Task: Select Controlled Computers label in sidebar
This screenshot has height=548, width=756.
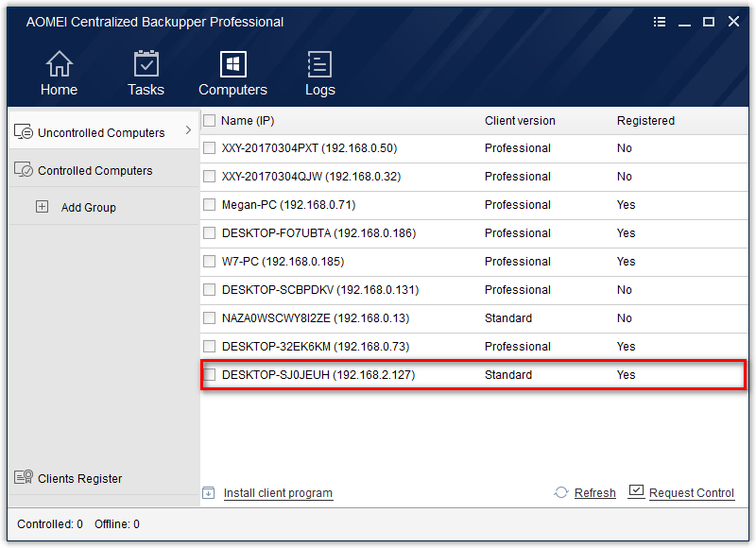Action: point(95,171)
